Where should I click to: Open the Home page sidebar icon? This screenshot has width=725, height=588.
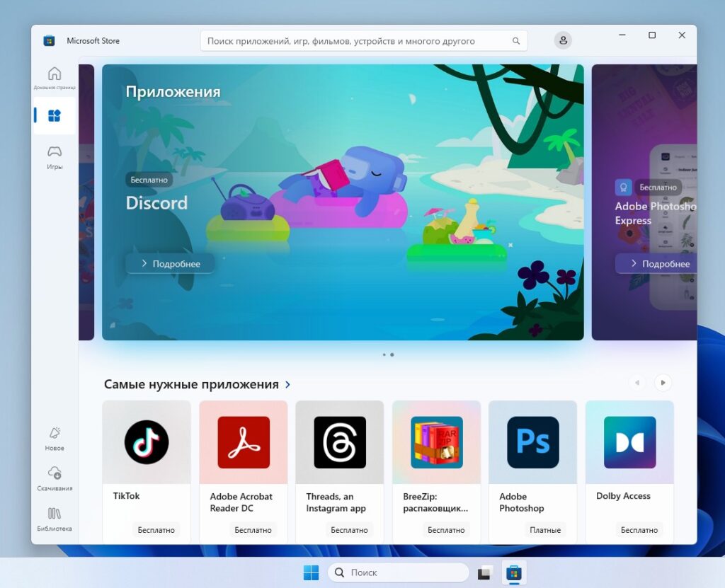tap(55, 76)
